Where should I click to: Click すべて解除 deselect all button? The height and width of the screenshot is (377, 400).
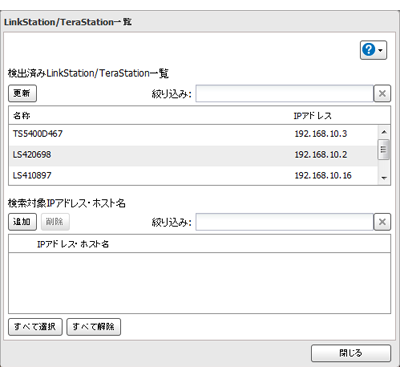pos(93,327)
